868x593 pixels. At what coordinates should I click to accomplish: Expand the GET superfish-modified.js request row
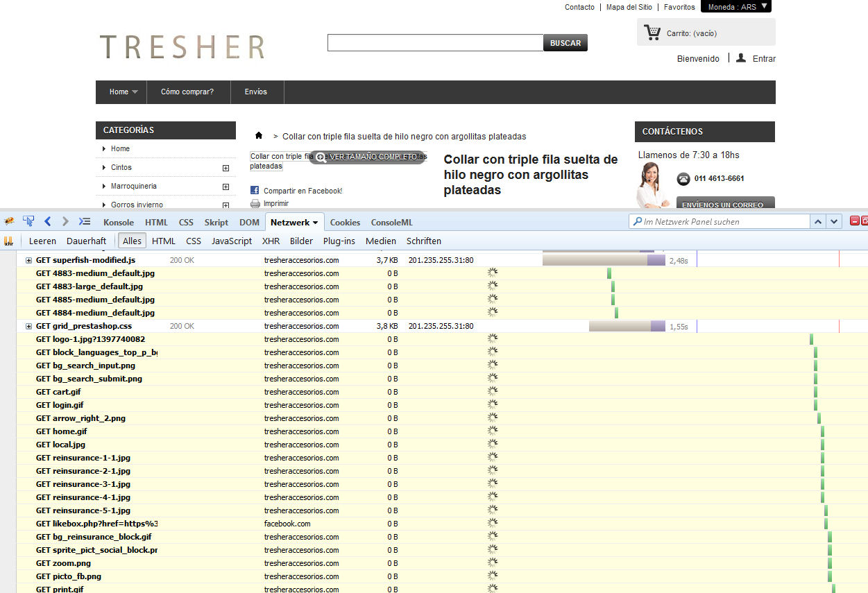click(x=29, y=260)
